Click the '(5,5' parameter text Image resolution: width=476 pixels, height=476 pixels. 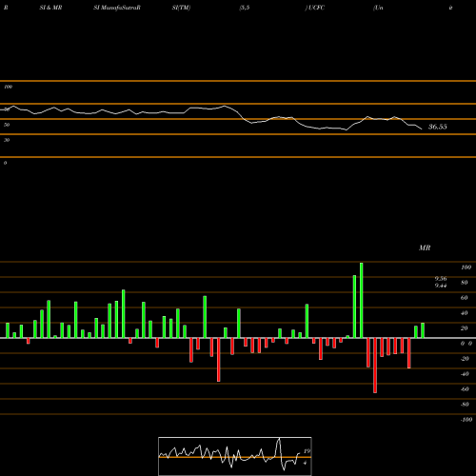tap(245, 8)
